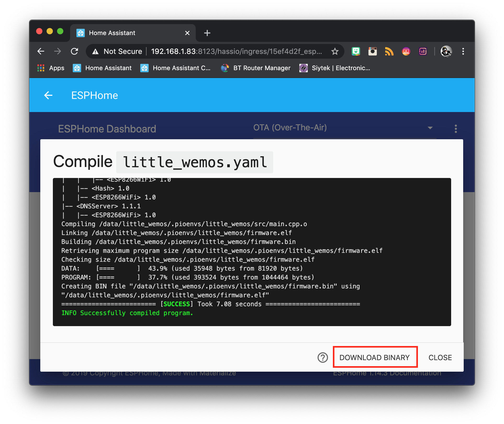Viewport: 504px width, 424px height.
Task: Click the help question mark icon
Action: click(x=323, y=357)
